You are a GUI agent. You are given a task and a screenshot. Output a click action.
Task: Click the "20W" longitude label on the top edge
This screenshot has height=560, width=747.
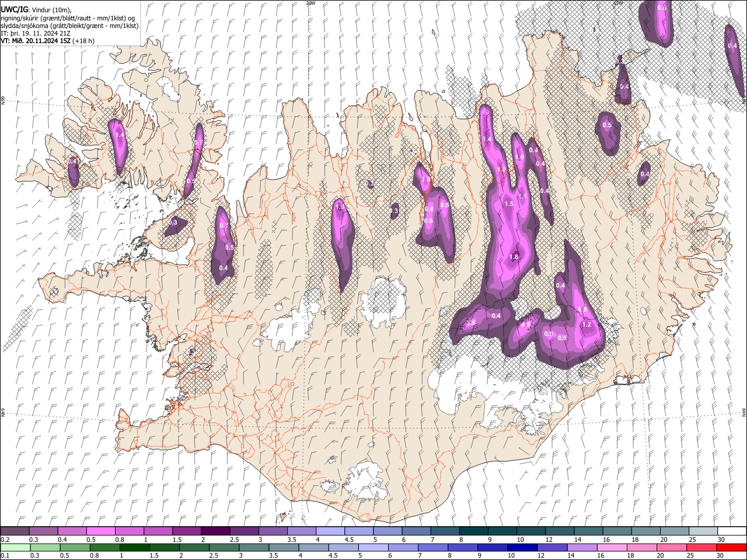pos(310,3)
